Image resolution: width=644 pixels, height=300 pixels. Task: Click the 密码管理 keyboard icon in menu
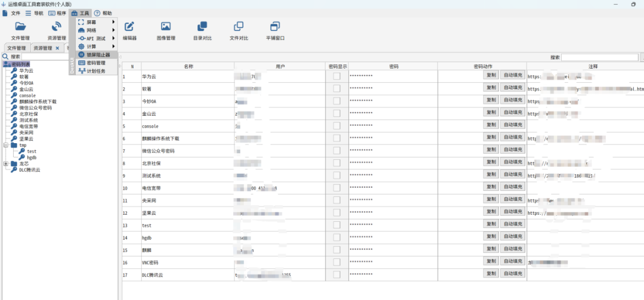point(81,63)
